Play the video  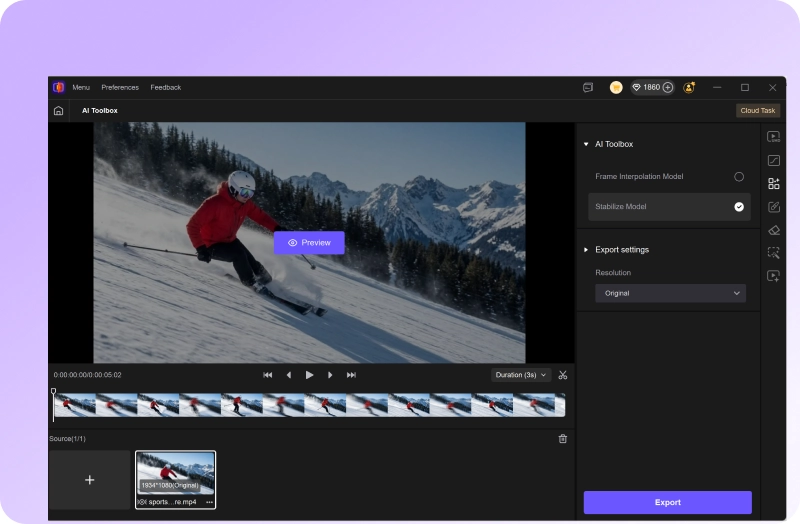309,375
